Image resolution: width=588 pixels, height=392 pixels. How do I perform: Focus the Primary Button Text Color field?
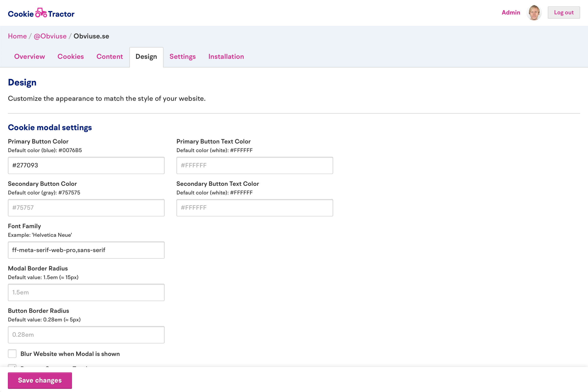[255, 165]
